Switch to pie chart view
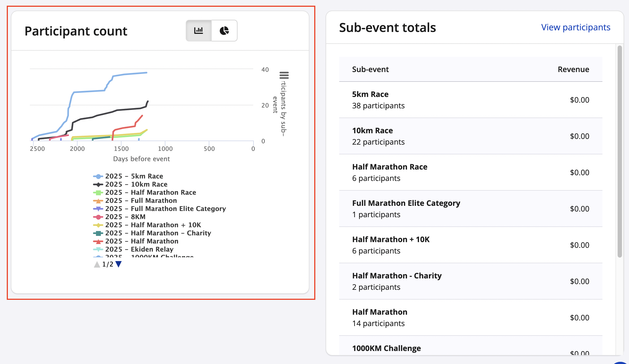Screen dimensions: 629x364 224,31
